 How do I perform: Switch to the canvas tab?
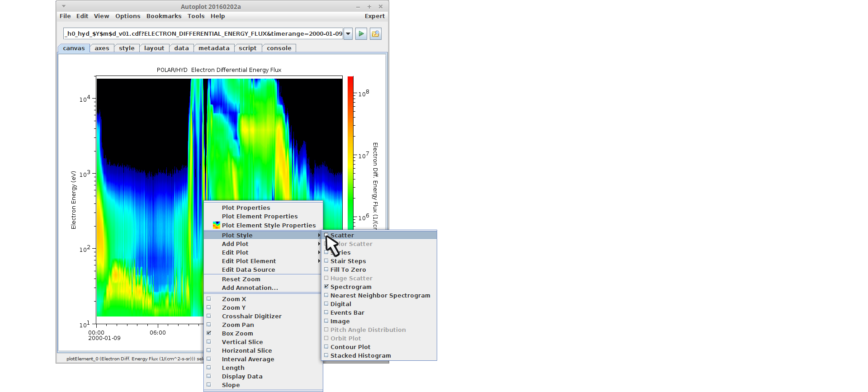[74, 48]
